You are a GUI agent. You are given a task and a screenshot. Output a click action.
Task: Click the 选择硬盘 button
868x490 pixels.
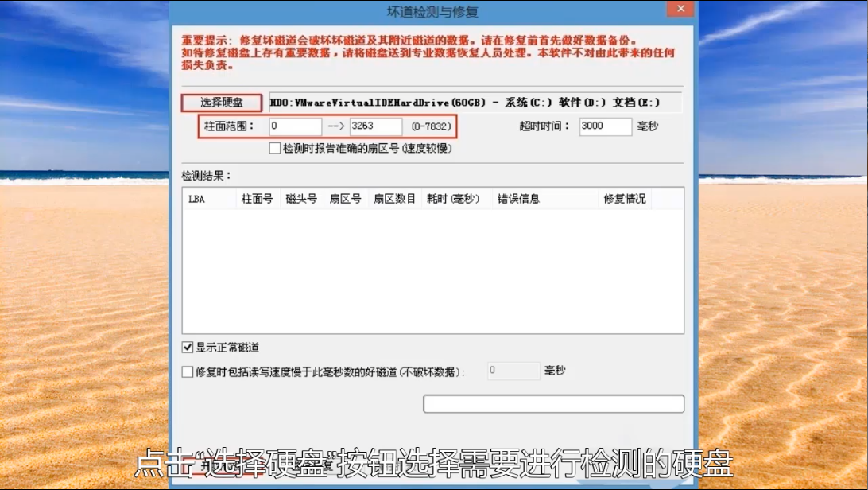(x=221, y=103)
